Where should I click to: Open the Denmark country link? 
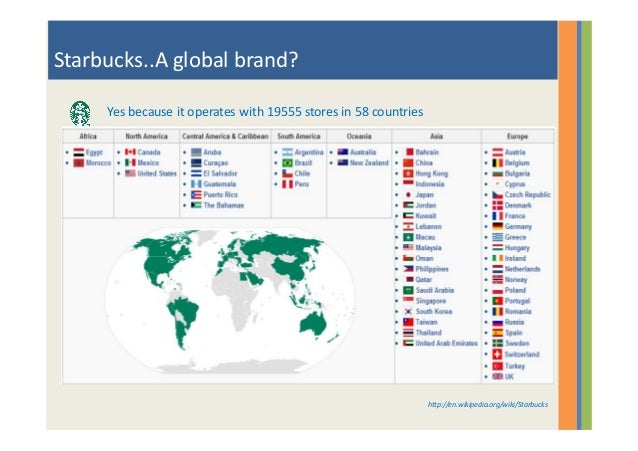coord(518,205)
